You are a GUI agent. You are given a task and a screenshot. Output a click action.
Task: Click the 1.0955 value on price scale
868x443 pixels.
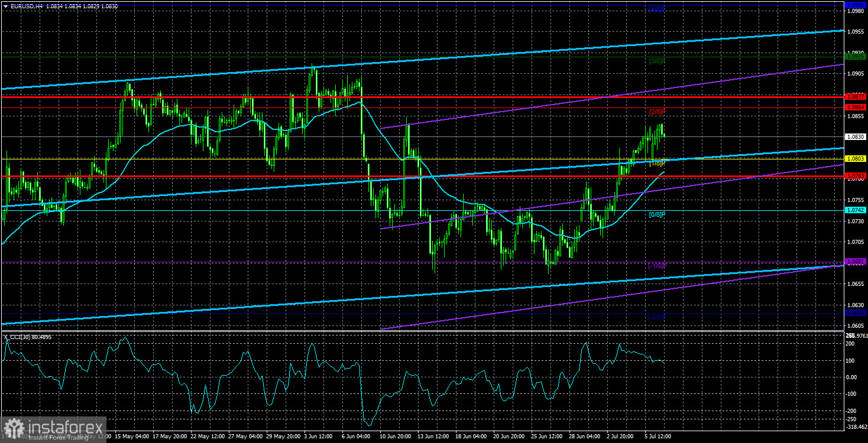[x=856, y=32]
